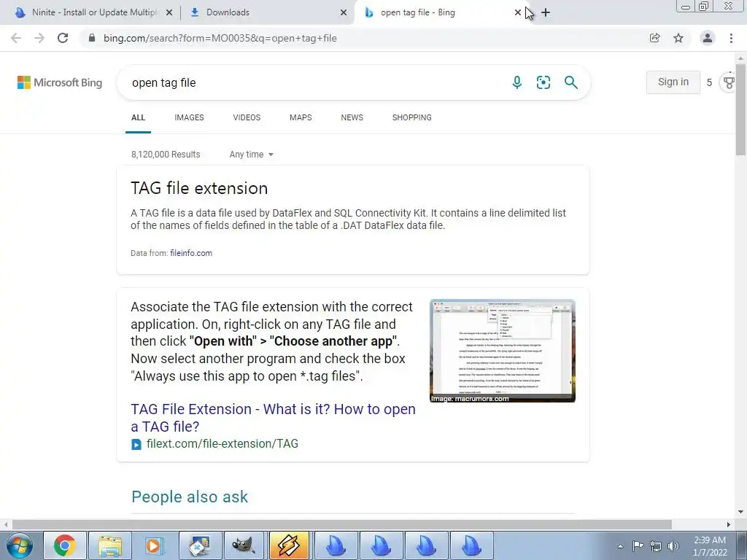Open GIMP from the taskbar
This screenshot has height=560, width=747.
(244, 545)
